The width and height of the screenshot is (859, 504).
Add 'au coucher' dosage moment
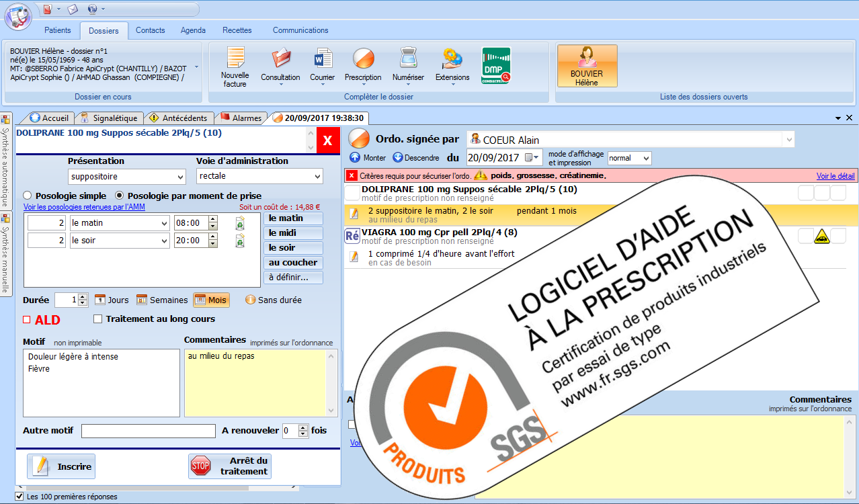click(x=293, y=263)
